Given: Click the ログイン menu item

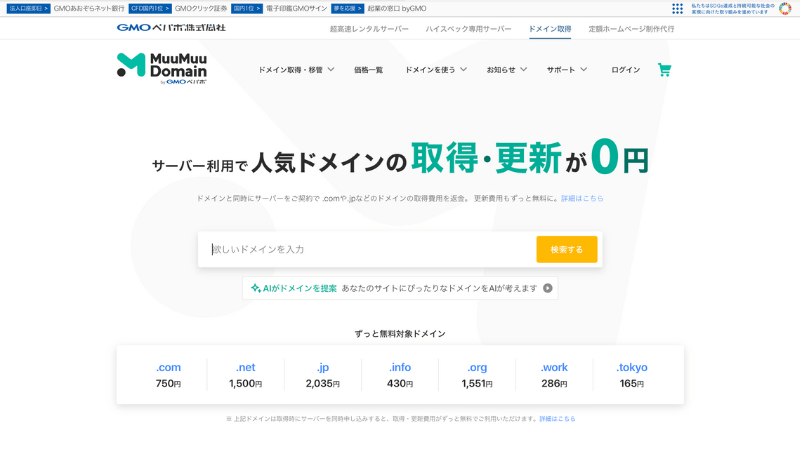Looking at the screenshot, I should (626, 70).
